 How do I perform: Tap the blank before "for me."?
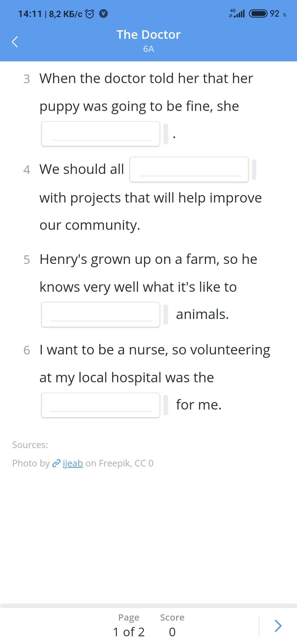pos(101,405)
